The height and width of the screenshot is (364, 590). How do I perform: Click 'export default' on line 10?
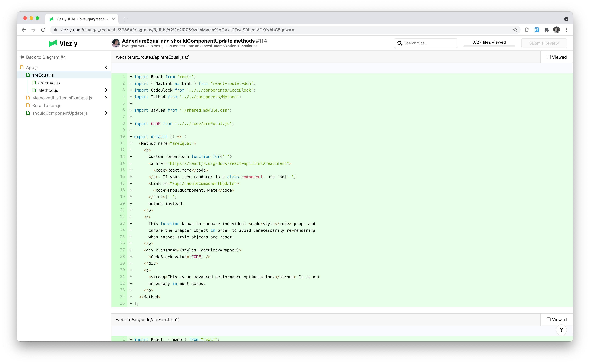coord(151,137)
